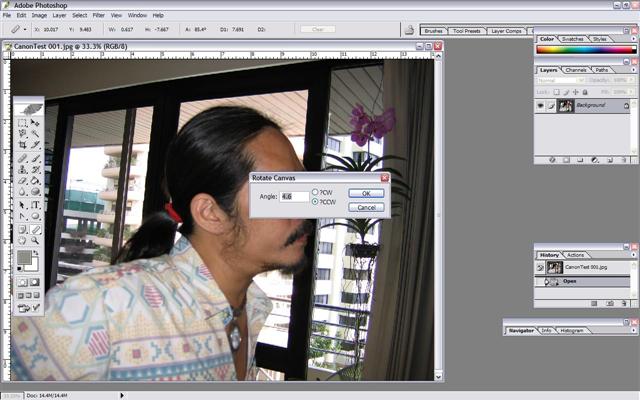
Task: Select the CW rotation radio button
Action: pyautogui.click(x=315, y=191)
